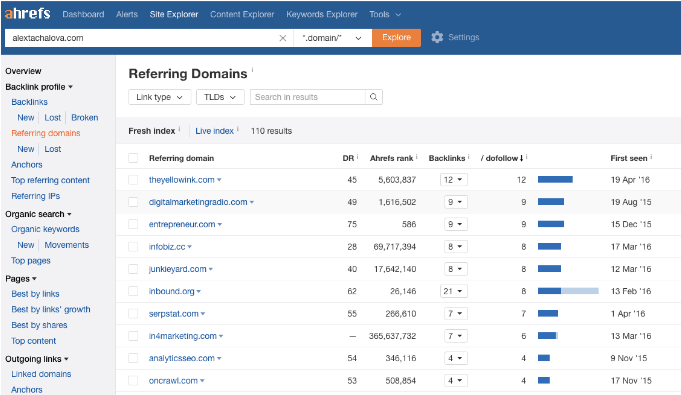The image size is (681, 395).
Task: Select all rows with header checkbox
Action: click(x=133, y=158)
